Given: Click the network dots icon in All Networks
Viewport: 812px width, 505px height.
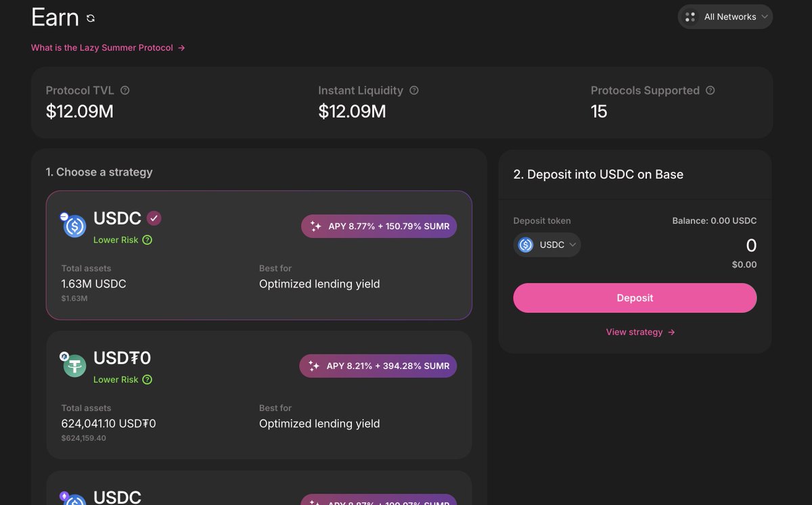Looking at the screenshot, I should point(690,17).
